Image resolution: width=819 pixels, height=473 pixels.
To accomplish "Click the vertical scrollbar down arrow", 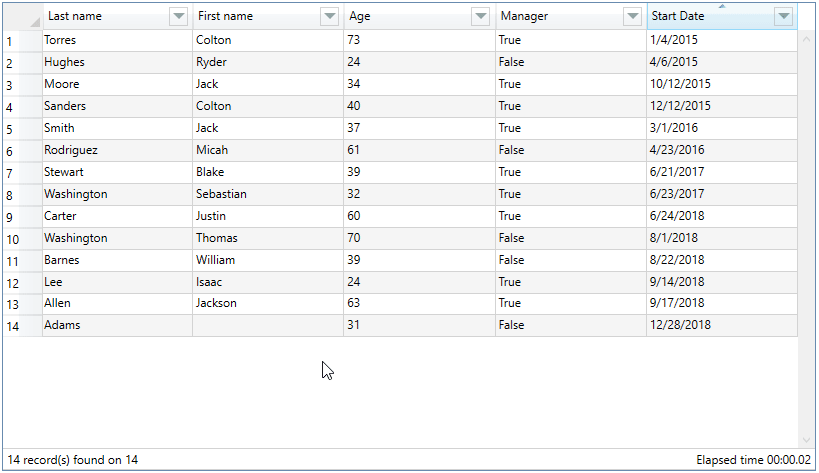I will click(806, 440).
